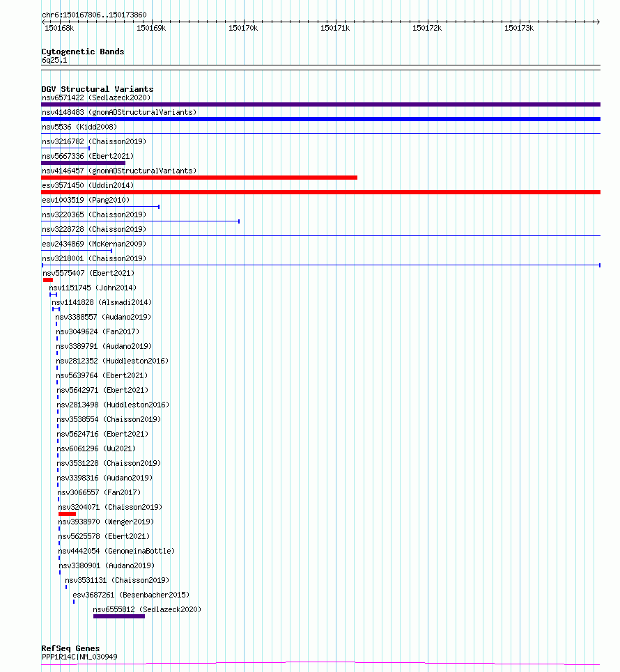
Task: Select nsv3398316 (Audano2019) label
Action: pos(104,478)
